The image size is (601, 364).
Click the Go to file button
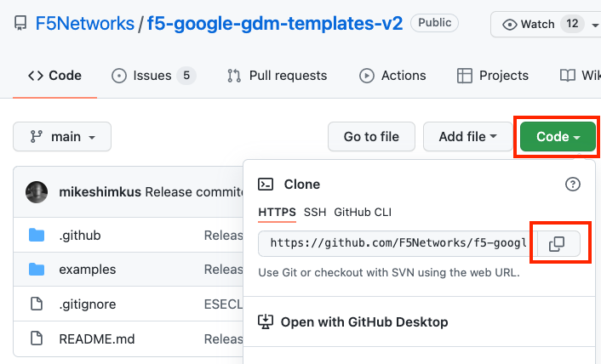(x=371, y=137)
